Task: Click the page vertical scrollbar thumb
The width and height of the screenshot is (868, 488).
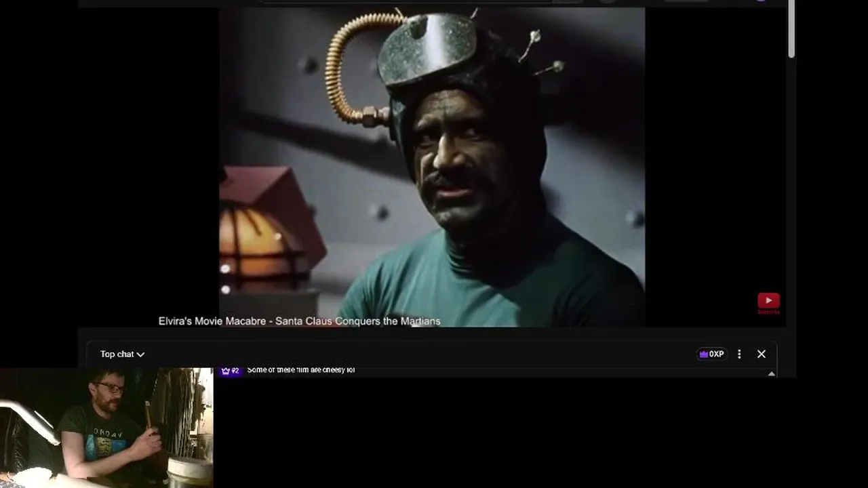Action: pyautogui.click(x=791, y=29)
